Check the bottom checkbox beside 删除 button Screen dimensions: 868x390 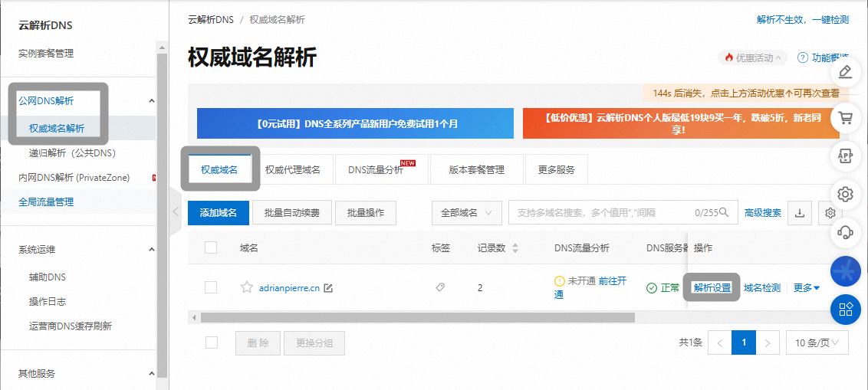(212, 342)
